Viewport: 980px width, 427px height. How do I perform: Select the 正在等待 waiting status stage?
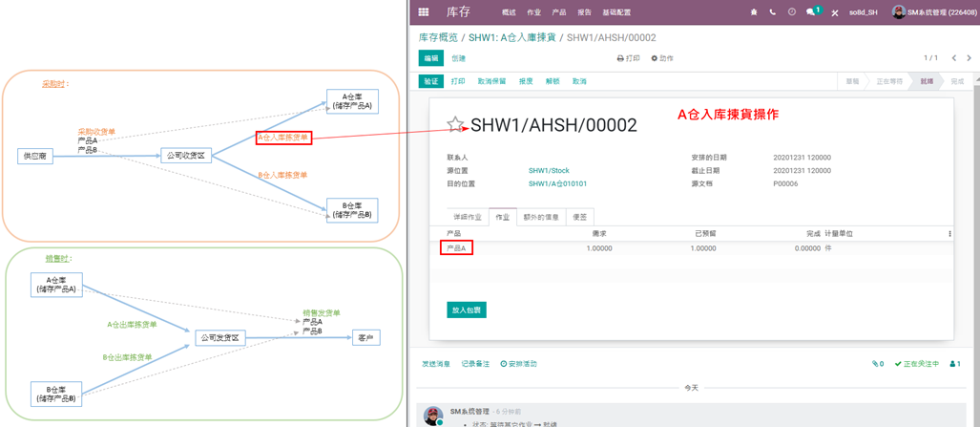tap(889, 82)
